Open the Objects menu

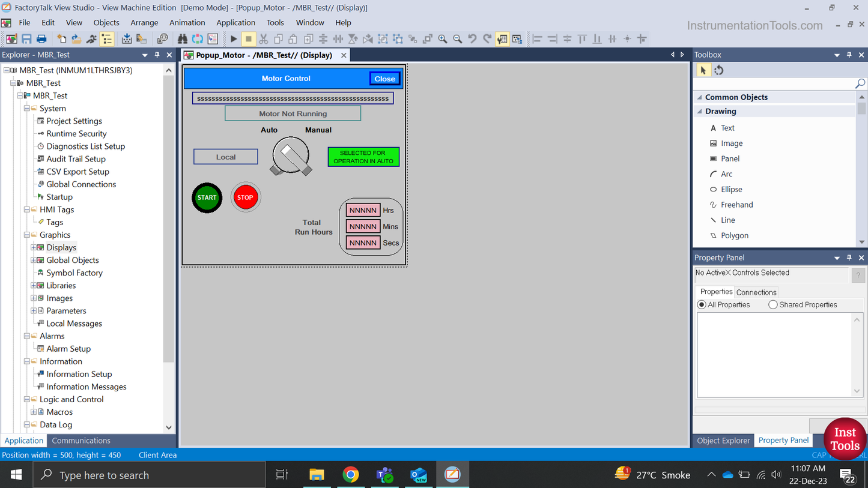click(106, 23)
